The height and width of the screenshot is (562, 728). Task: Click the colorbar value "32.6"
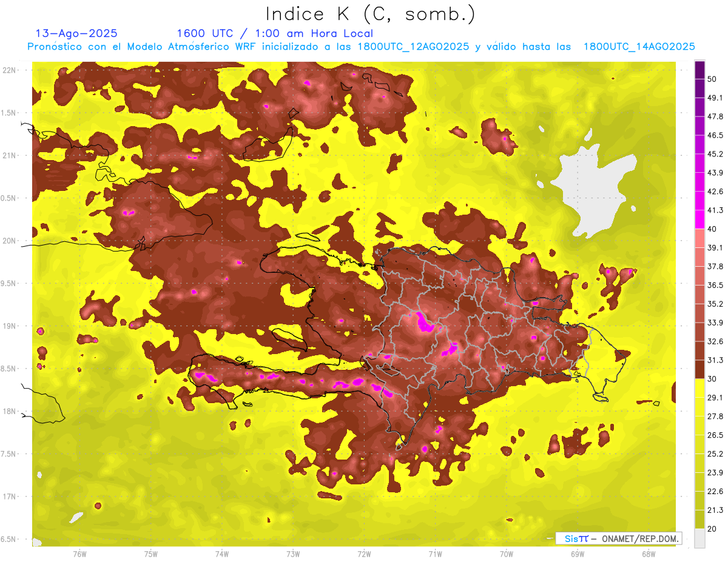click(715, 341)
